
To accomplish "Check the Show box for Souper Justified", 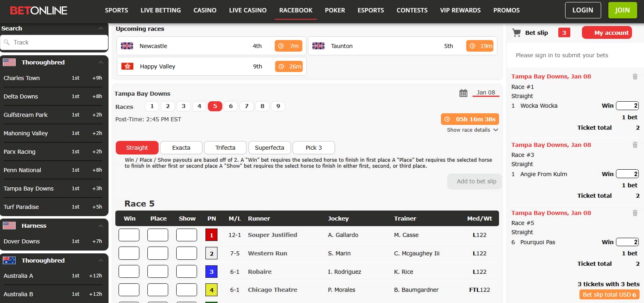I will [187, 235].
